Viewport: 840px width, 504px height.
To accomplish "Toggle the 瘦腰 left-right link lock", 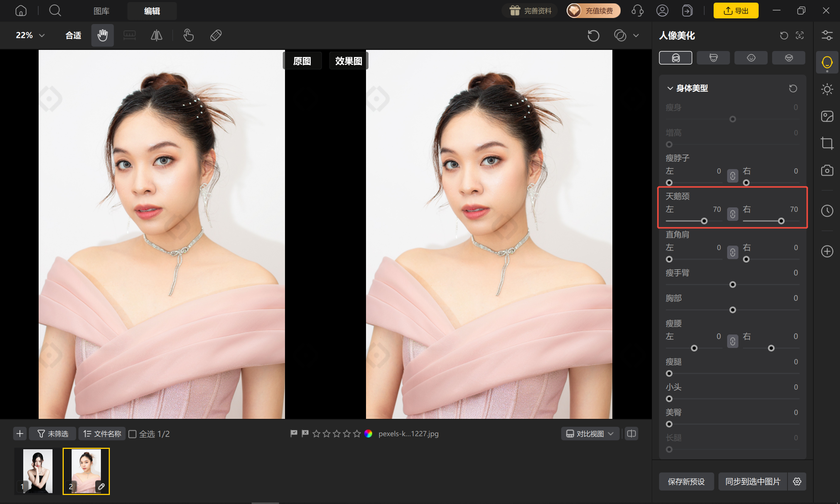I will pyautogui.click(x=732, y=341).
